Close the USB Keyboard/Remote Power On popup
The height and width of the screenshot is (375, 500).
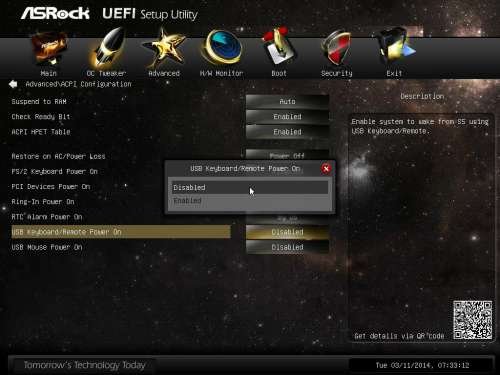[x=326, y=169]
